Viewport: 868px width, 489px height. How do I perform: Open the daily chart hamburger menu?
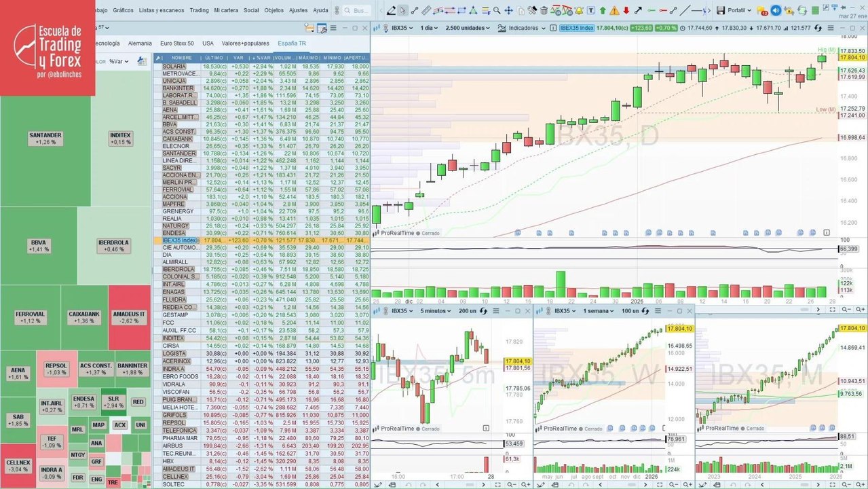(x=831, y=28)
